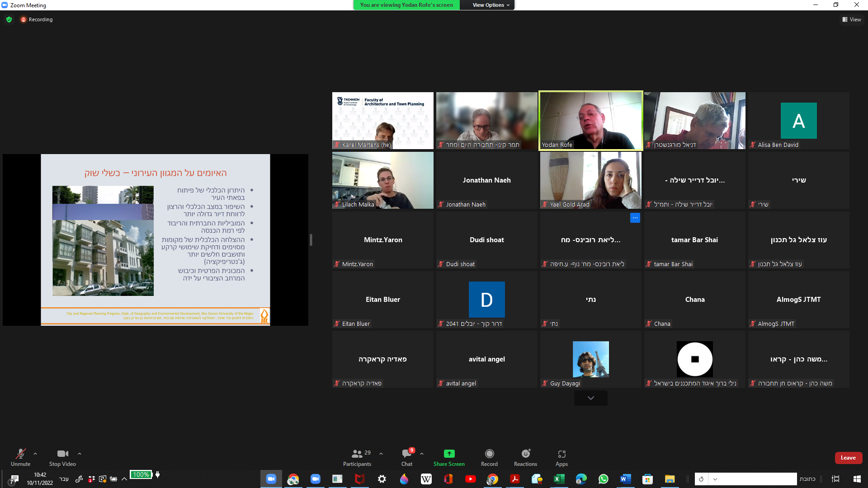Click the taskbar address refresh button
Image resolution: width=868 pixels, height=488 pixels.
[701, 479]
